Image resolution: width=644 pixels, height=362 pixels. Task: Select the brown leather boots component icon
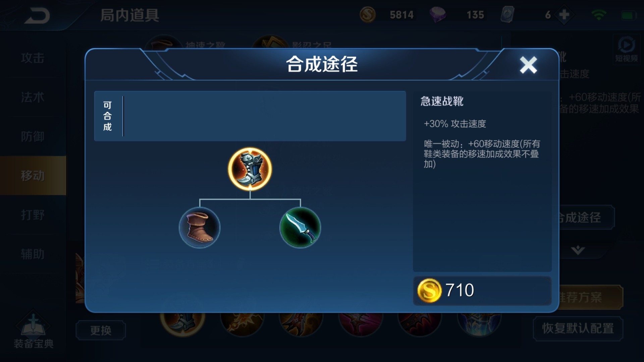tap(200, 228)
